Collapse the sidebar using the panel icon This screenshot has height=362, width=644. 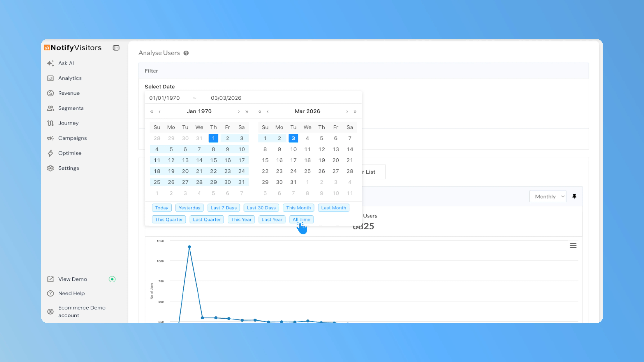tap(116, 48)
